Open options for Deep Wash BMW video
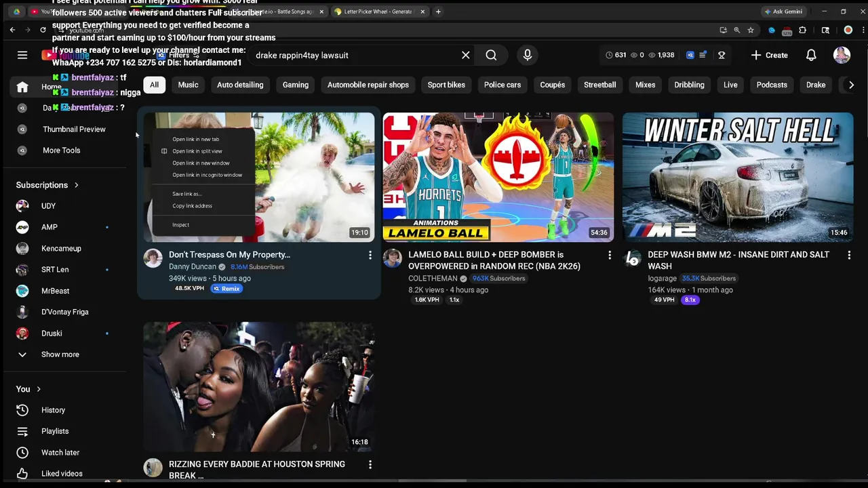The image size is (868, 488). pos(849,255)
